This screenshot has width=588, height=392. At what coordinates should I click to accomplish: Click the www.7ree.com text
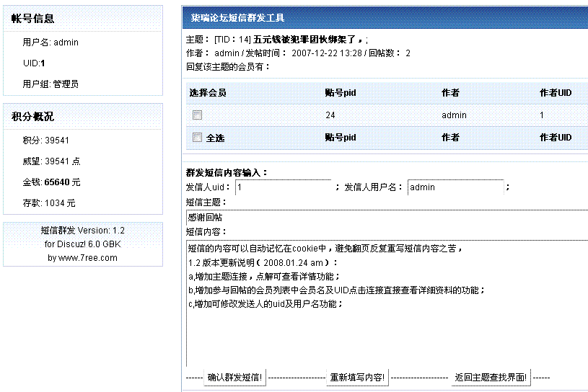click(x=87, y=258)
